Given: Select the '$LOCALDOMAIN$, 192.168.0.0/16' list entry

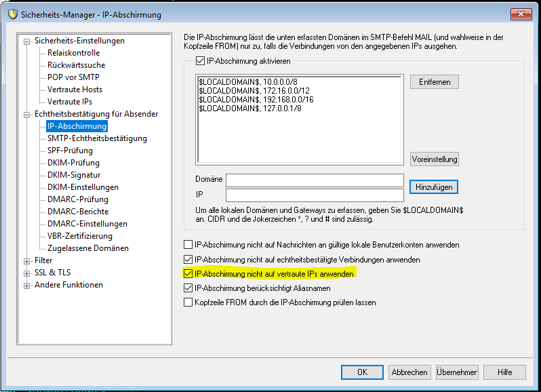Looking at the screenshot, I should point(249,98).
